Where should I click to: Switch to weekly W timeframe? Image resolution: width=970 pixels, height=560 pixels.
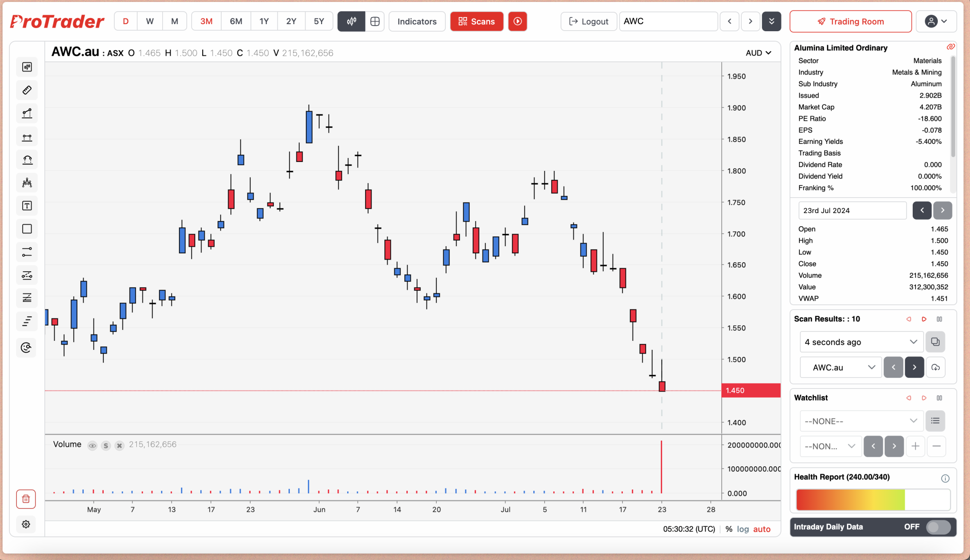(x=150, y=21)
